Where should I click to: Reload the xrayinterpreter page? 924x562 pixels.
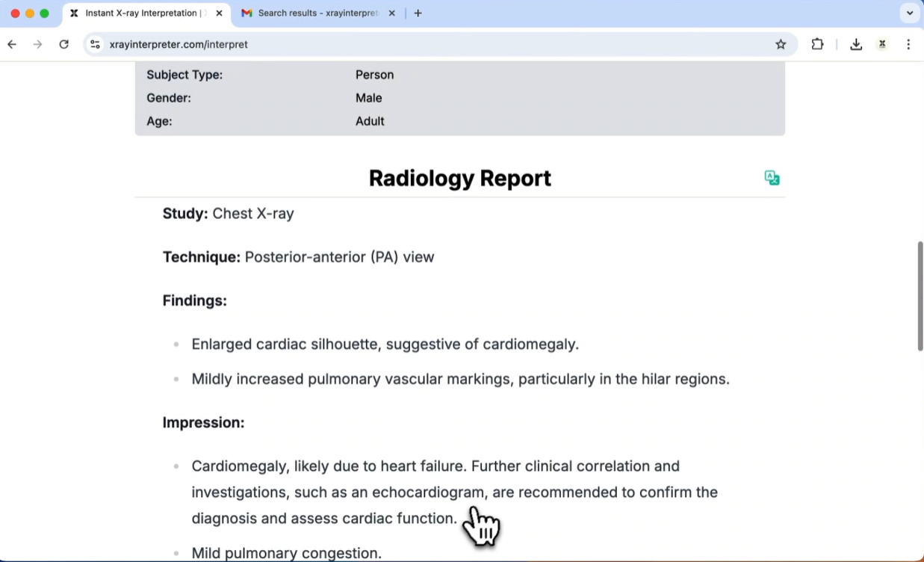(63, 44)
